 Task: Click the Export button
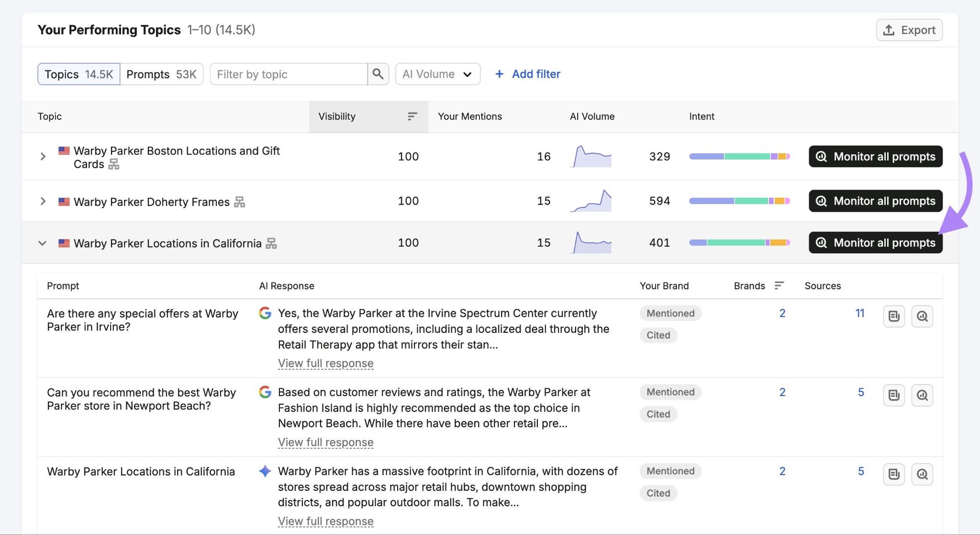pos(909,30)
